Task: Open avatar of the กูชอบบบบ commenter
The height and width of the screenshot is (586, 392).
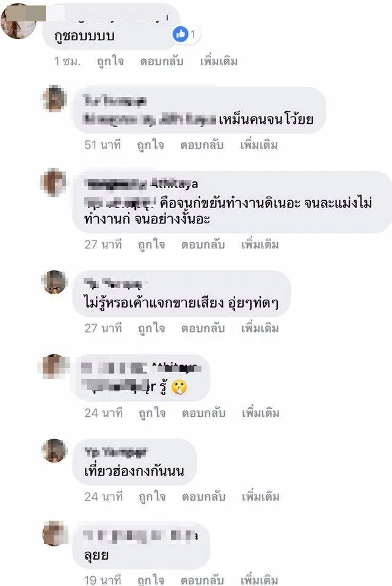Action: (18, 21)
